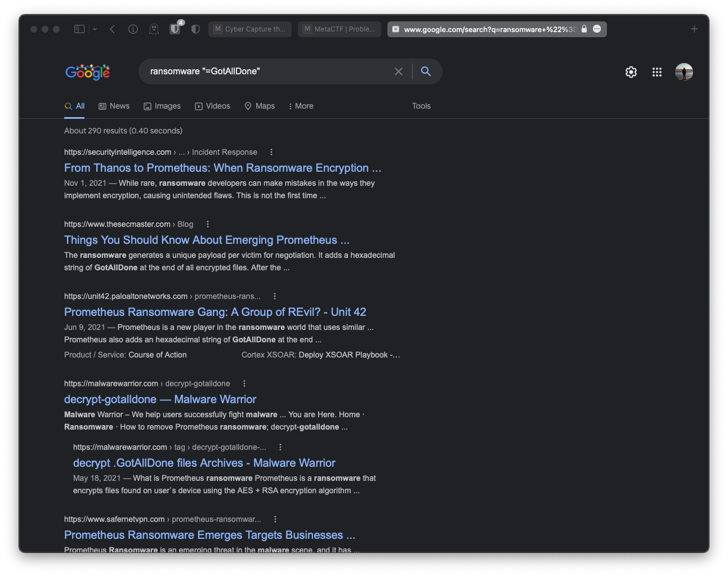Open the page info circle icon
The width and height of the screenshot is (728, 576).
coord(133,29)
